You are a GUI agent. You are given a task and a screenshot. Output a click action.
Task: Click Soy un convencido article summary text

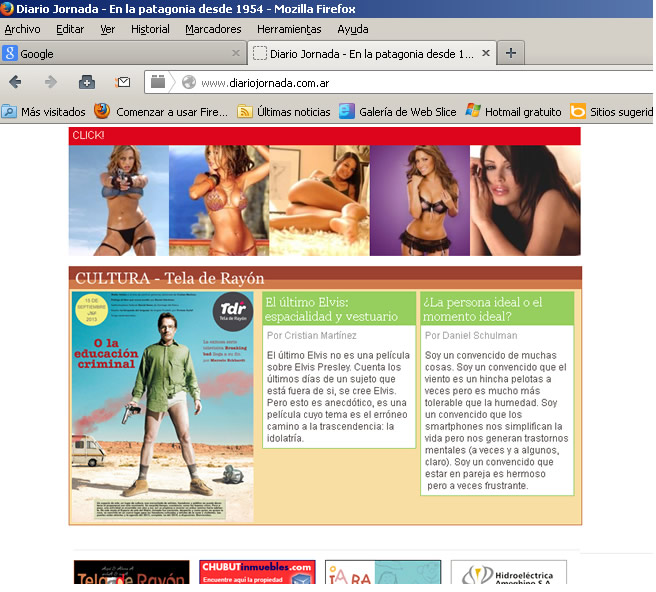496,420
